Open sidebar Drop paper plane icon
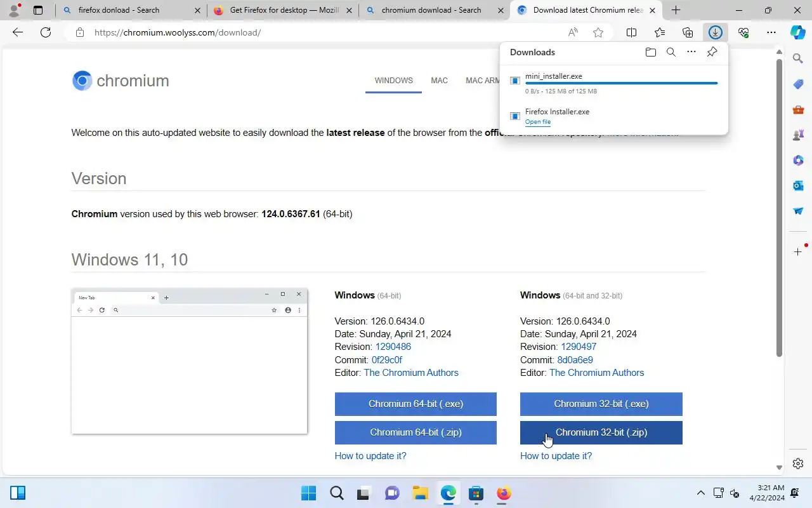The height and width of the screenshot is (508, 812). coord(798,211)
